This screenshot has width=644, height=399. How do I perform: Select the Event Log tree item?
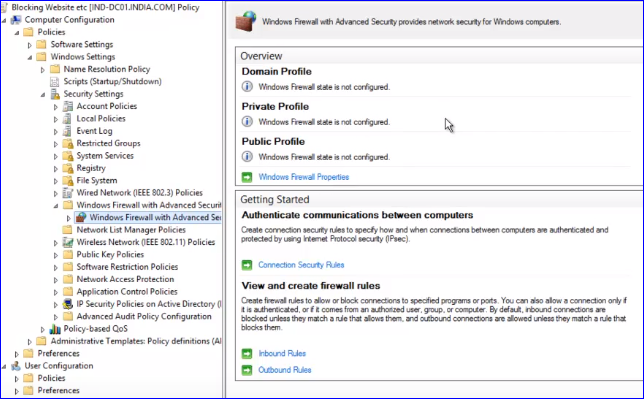(x=94, y=131)
